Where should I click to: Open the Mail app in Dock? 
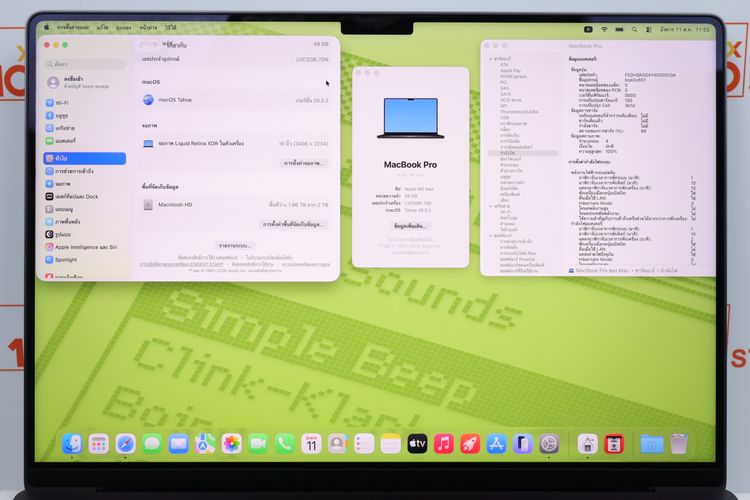(x=178, y=444)
